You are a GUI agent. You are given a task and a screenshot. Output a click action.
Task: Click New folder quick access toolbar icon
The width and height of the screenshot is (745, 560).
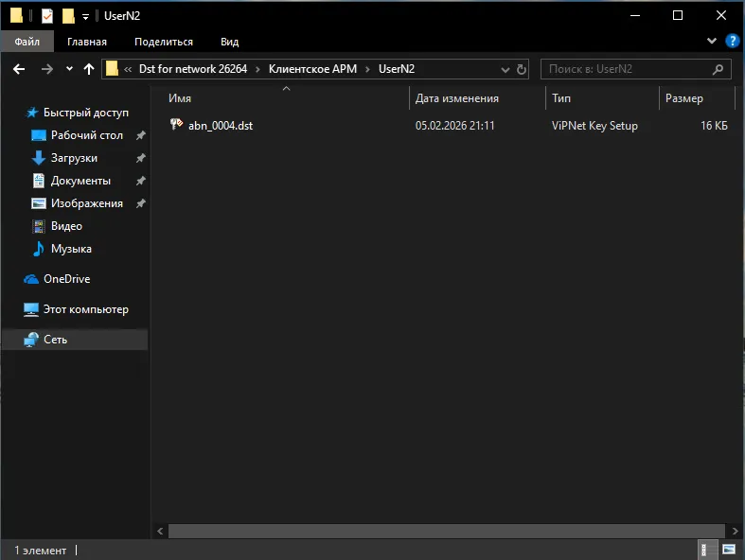[x=68, y=16]
